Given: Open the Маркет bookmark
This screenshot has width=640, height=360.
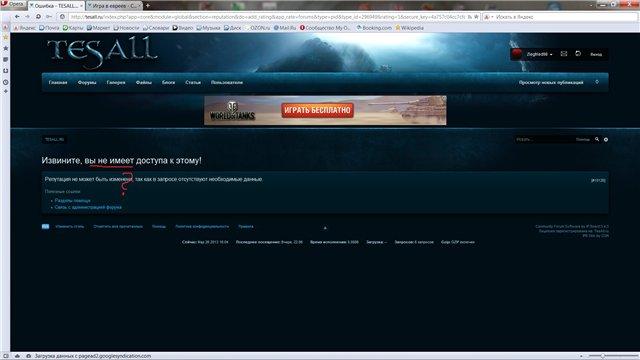Looking at the screenshot, I should pyautogui.click(x=98, y=28).
